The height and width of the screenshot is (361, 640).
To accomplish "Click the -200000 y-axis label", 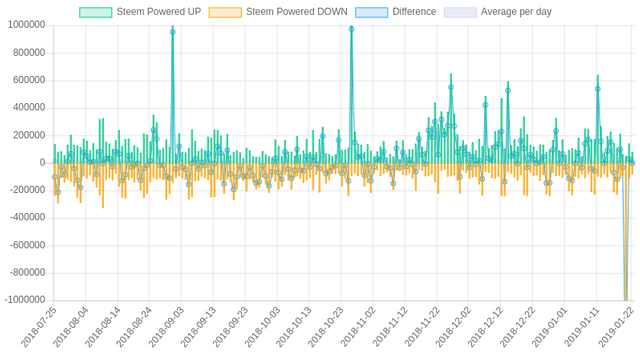I will point(27,190).
